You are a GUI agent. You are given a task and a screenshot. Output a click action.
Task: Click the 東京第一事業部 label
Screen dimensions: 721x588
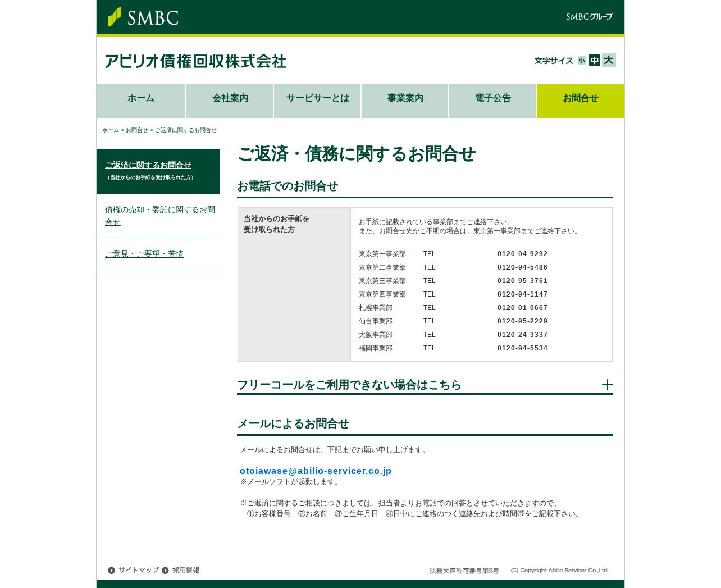tap(382, 254)
